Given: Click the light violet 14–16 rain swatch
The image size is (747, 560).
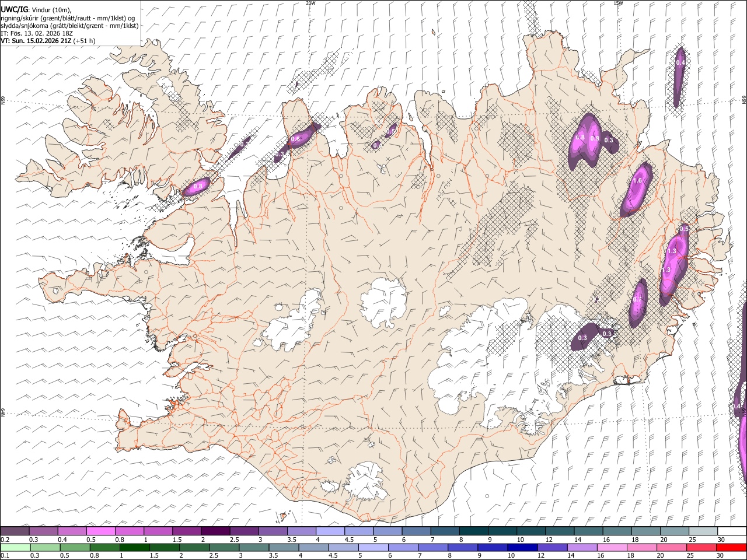Looking at the screenshot, I should click(x=582, y=548).
